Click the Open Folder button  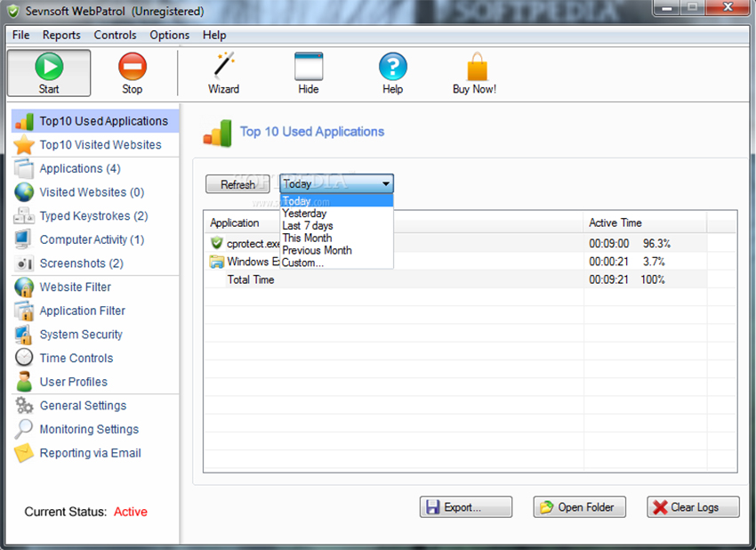tap(580, 507)
